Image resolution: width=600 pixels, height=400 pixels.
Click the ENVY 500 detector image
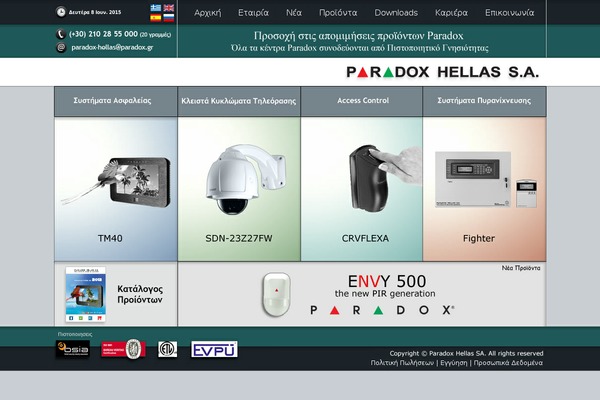tap(276, 294)
